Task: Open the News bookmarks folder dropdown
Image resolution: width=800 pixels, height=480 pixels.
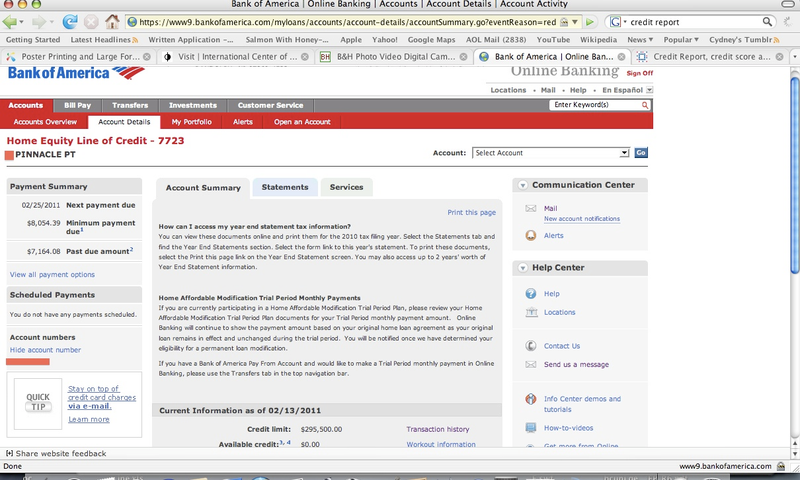Action: pos(640,39)
